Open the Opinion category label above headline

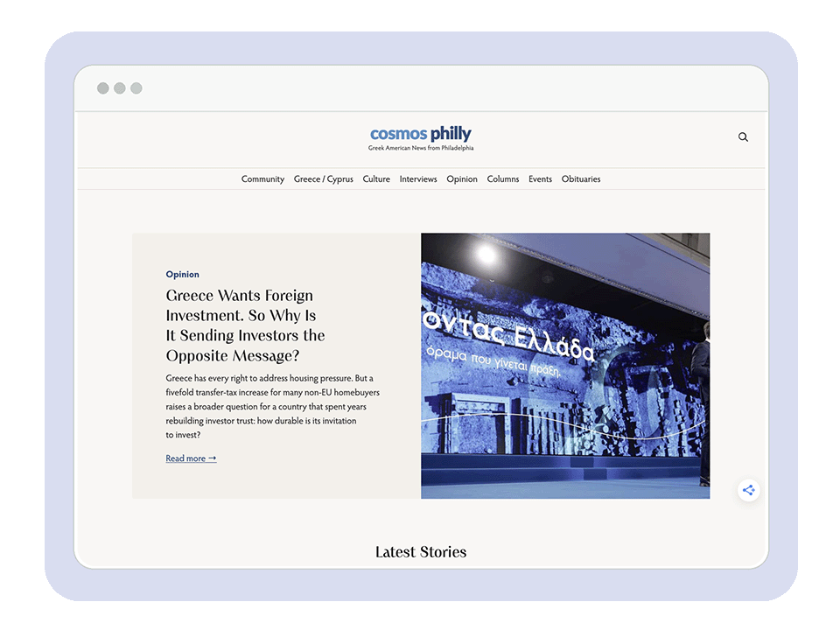[182, 274]
